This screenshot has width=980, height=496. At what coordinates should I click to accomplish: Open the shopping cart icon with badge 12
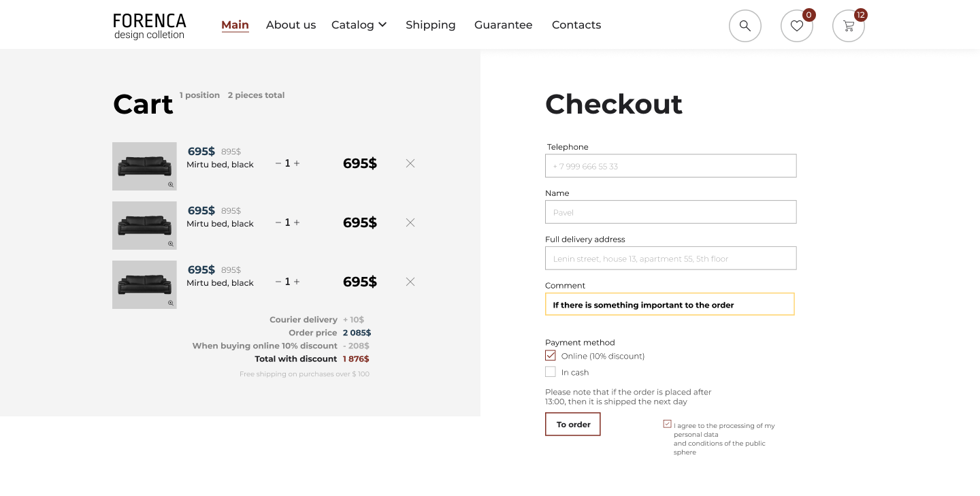(x=849, y=26)
